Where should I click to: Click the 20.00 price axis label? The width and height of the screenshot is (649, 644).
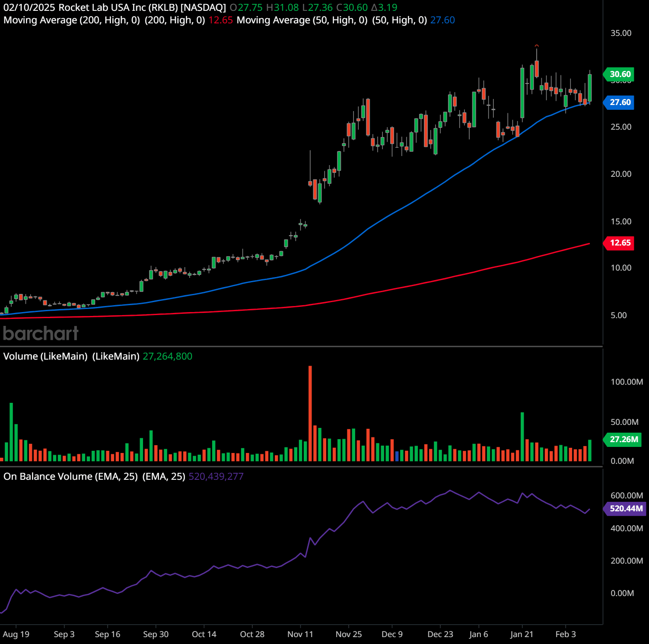coord(621,174)
